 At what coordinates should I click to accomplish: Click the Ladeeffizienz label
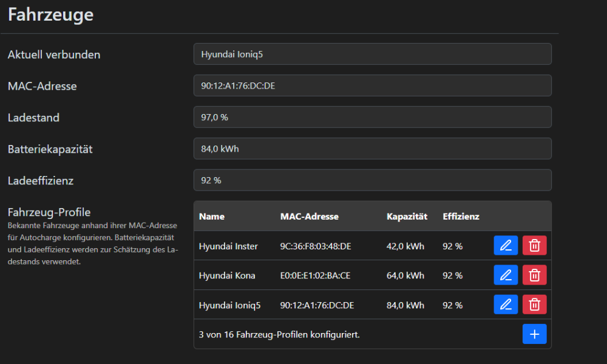tap(41, 181)
